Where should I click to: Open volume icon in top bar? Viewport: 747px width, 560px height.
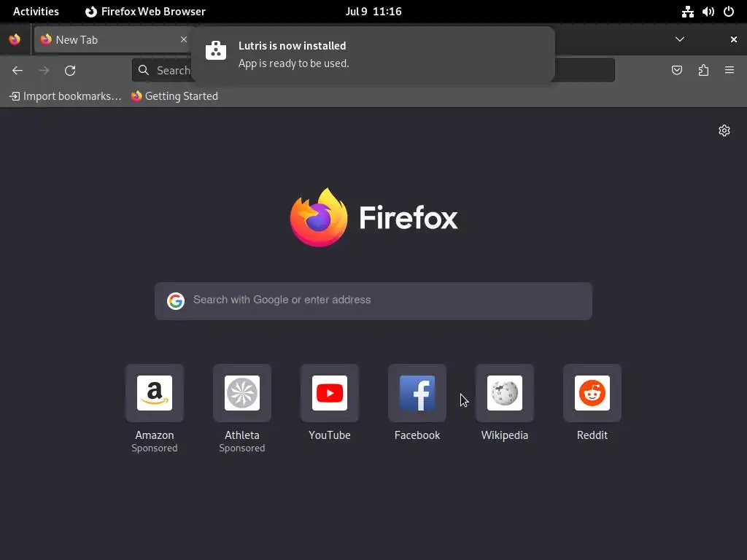point(708,12)
